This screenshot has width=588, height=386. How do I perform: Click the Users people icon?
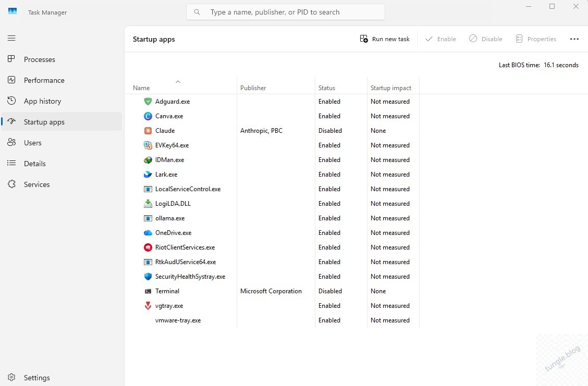tap(11, 142)
